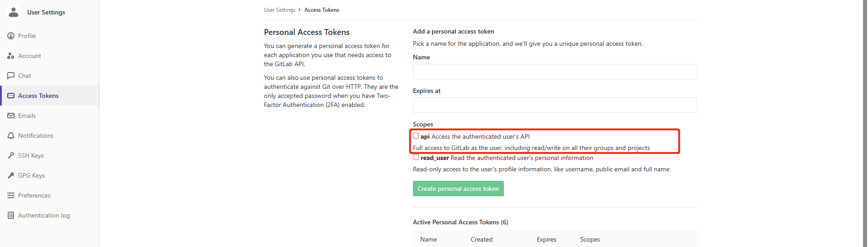Click the Emails envelope icon
This screenshot has width=868, height=247.
pyautogui.click(x=11, y=116)
